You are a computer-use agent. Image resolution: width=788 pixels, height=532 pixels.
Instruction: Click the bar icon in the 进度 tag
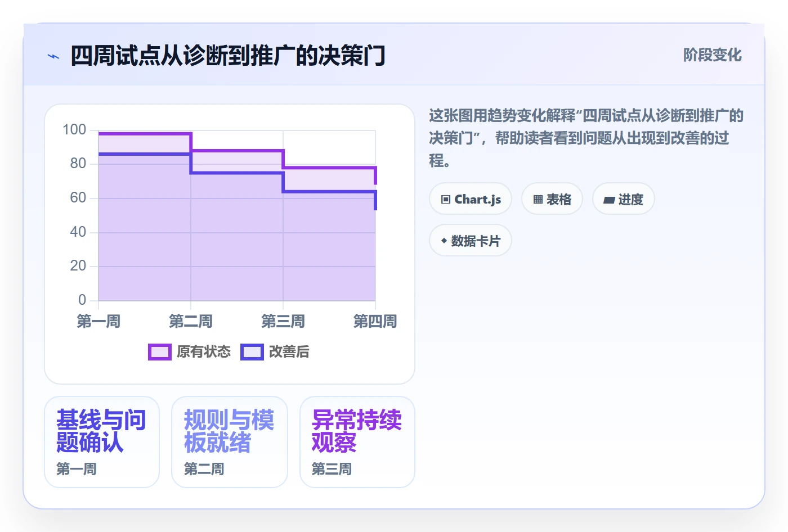(609, 200)
